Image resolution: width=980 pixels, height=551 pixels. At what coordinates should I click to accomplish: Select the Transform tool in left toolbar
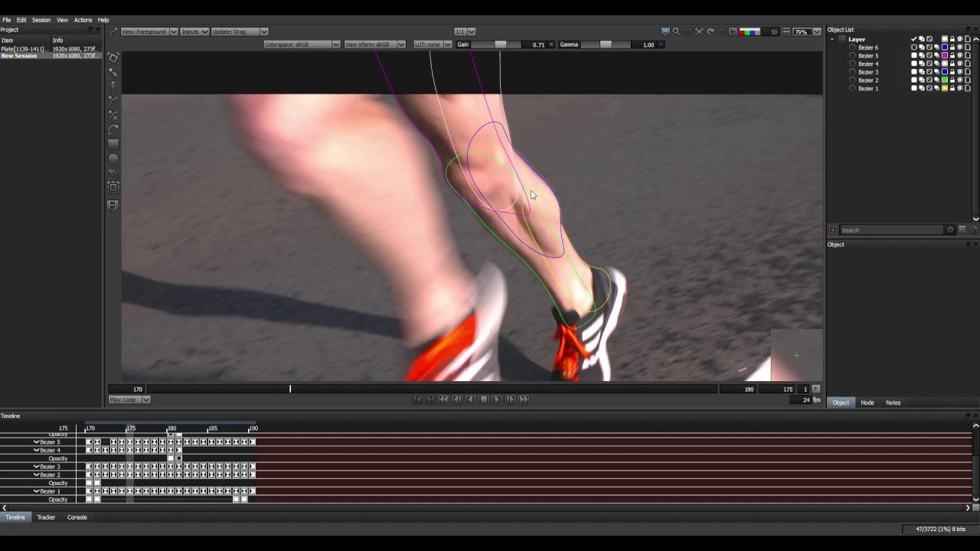pos(113,57)
